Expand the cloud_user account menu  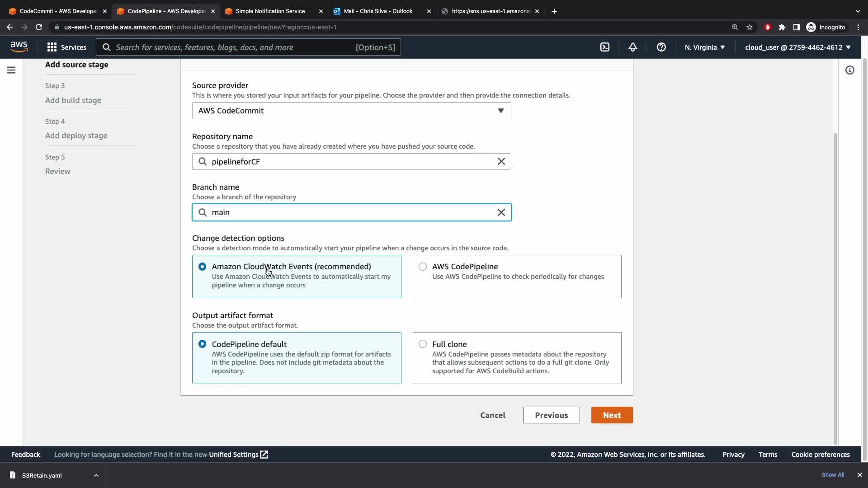point(797,47)
